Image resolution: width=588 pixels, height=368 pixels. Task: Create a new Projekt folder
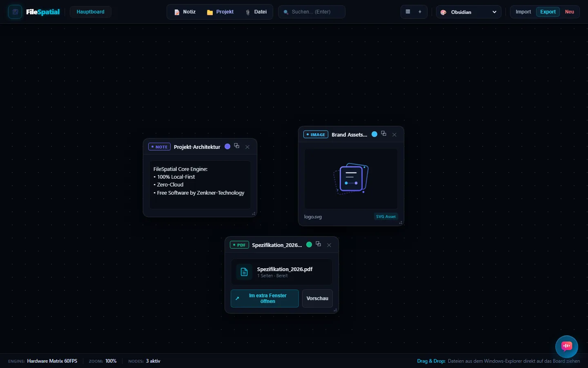[x=220, y=12]
